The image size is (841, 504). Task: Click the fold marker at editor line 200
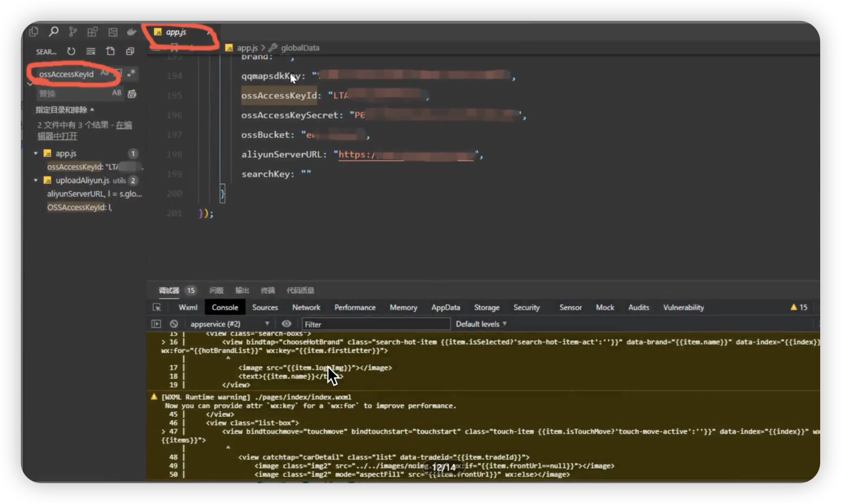(223, 194)
